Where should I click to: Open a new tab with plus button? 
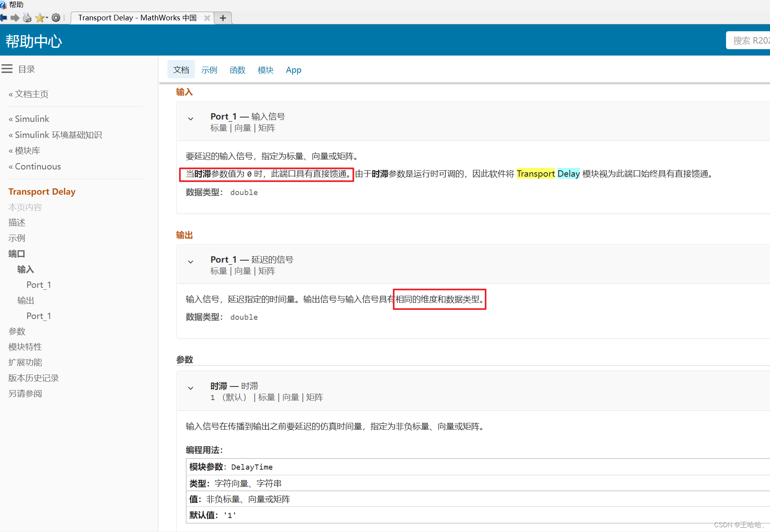223,18
